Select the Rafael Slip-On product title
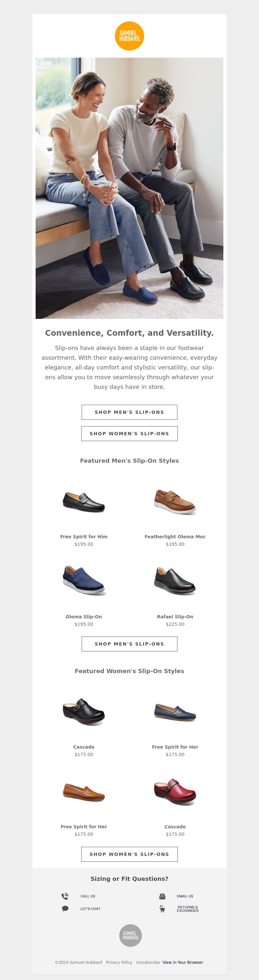Image resolution: width=259 pixels, height=980 pixels. (x=175, y=616)
